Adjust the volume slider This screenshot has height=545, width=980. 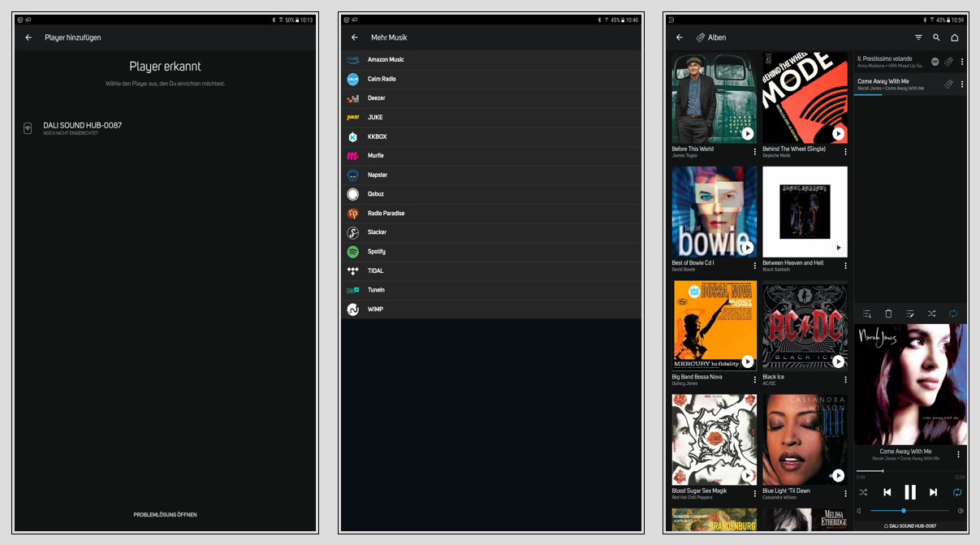tap(909, 511)
